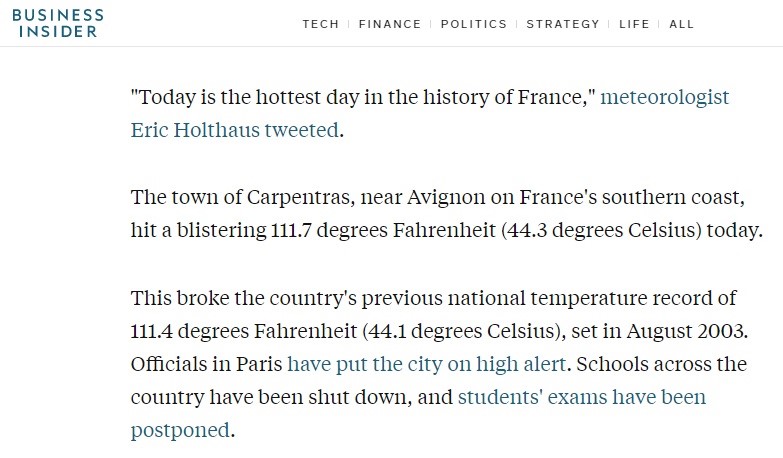Open the TECH section
The height and width of the screenshot is (458, 783).
tap(321, 24)
